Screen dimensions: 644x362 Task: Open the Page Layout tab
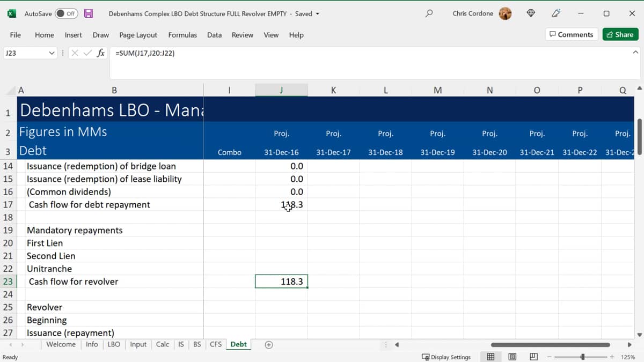pos(138,35)
